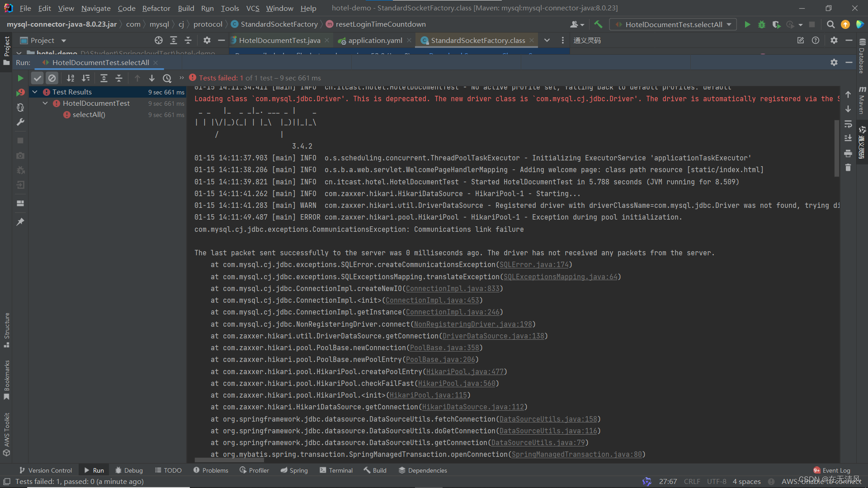The image size is (868, 488).
Task: Open the Navigate menu
Action: point(96,8)
